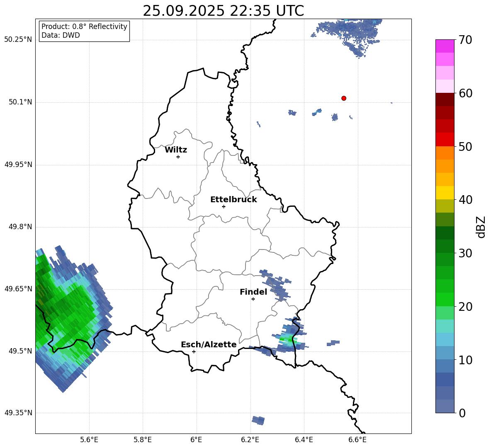The width and height of the screenshot is (491, 448).
Task: Click the 49.35°N latitude label
Action: 18,413
